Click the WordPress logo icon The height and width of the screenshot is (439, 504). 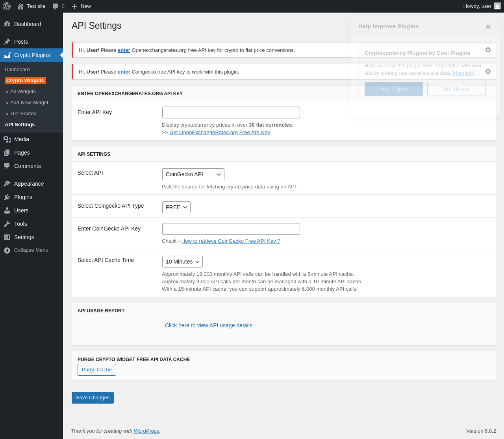point(7,6)
